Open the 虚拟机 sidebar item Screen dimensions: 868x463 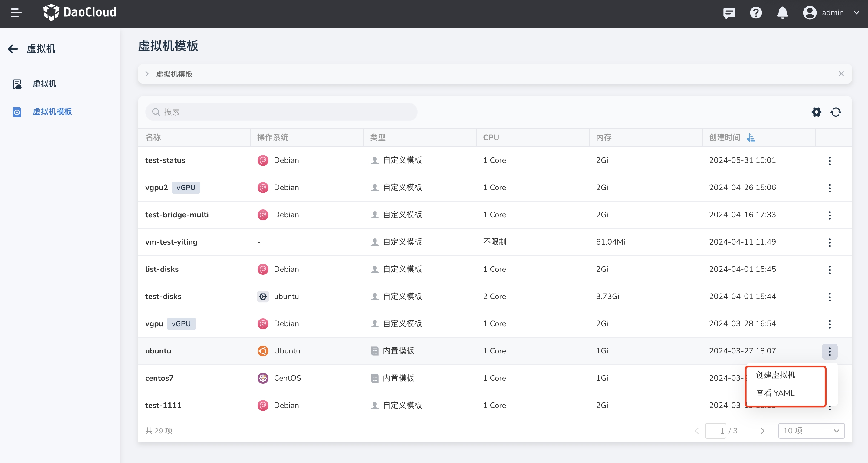click(44, 84)
